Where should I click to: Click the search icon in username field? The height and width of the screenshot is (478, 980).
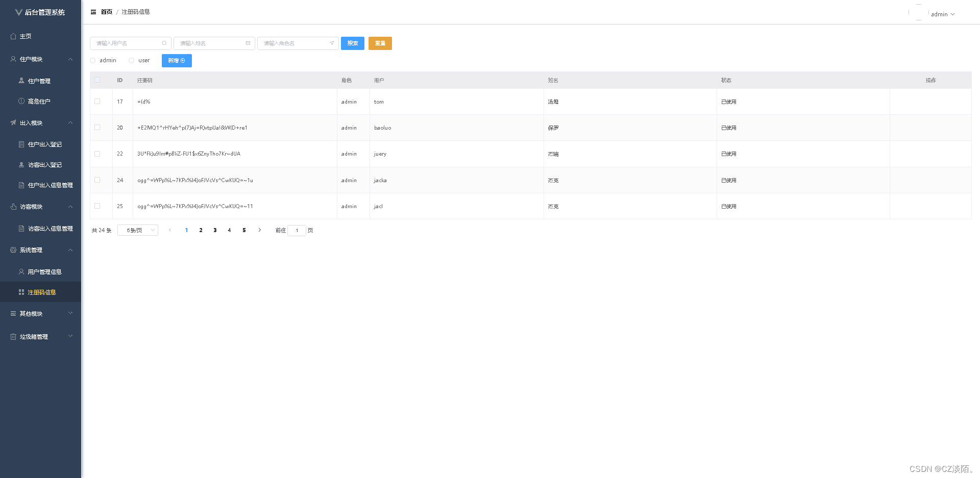(164, 43)
